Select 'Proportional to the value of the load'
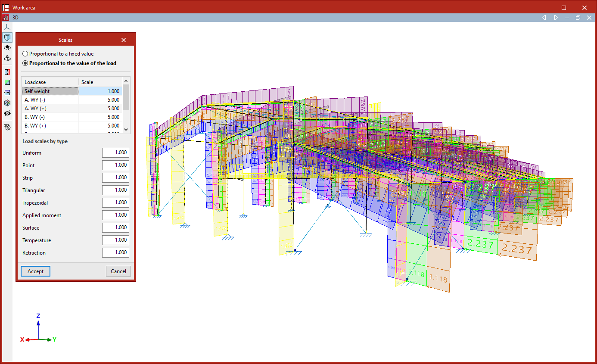 point(25,63)
